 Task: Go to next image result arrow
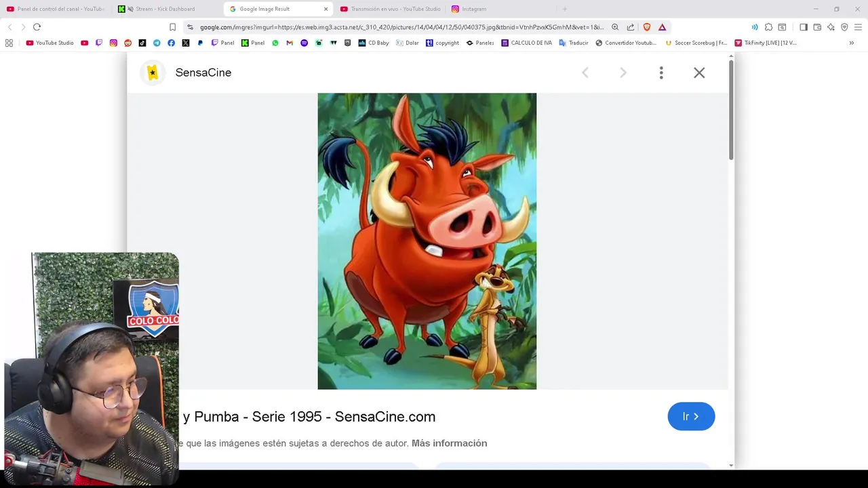tap(623, 73)
